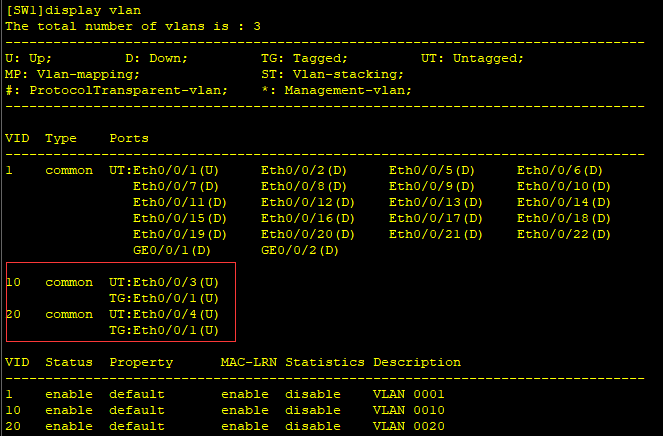Click the 'UT: Untagged;' legend entry
The height and width of the screenshot is (436, 663).
point(472,58)
